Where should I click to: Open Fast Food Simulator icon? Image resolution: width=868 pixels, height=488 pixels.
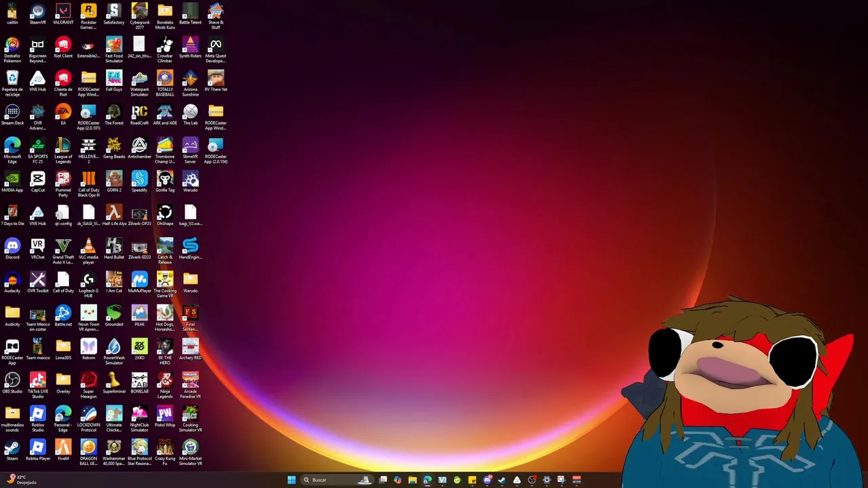[x=114, y=50]
